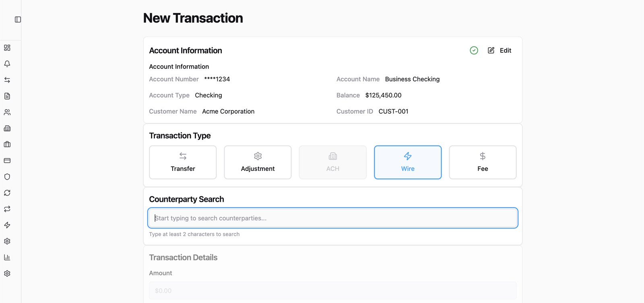Click the Business Checking account name
644x303 pixels.
click(412, 79)
